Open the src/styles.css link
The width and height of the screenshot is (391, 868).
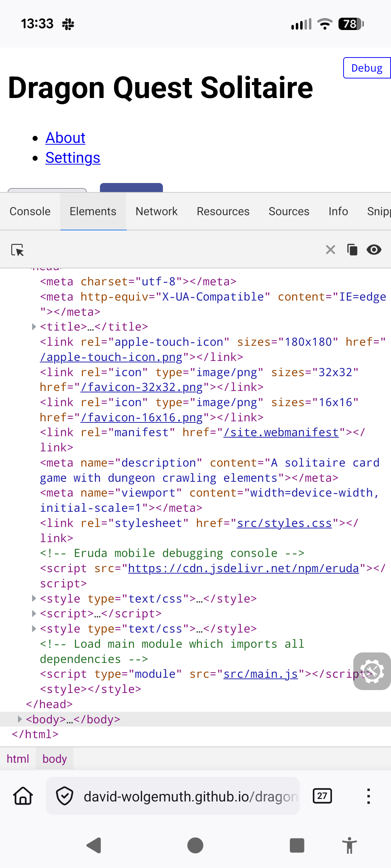[285, 523]
